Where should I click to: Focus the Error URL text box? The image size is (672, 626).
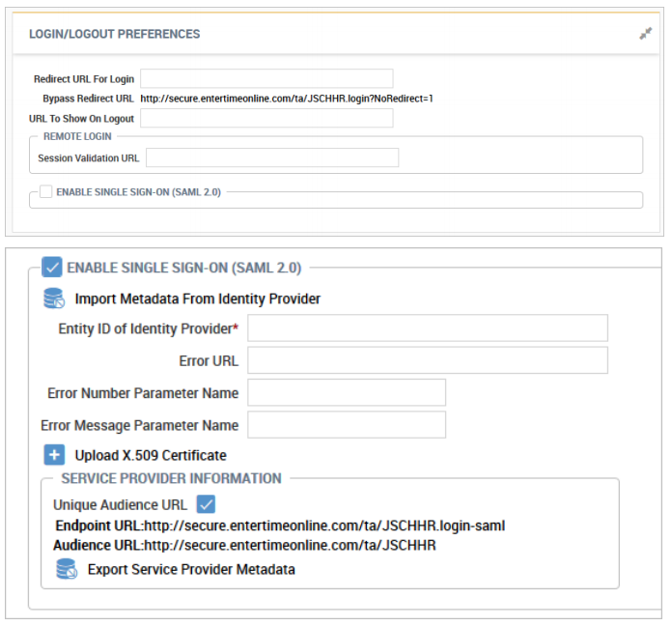pyautogui.click(x=427, y=360)
